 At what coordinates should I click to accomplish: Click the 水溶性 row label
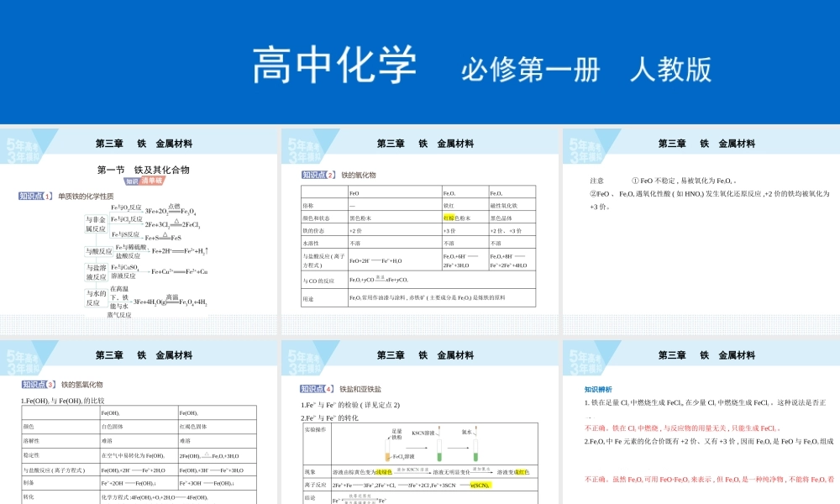click(x=311, y=243)
